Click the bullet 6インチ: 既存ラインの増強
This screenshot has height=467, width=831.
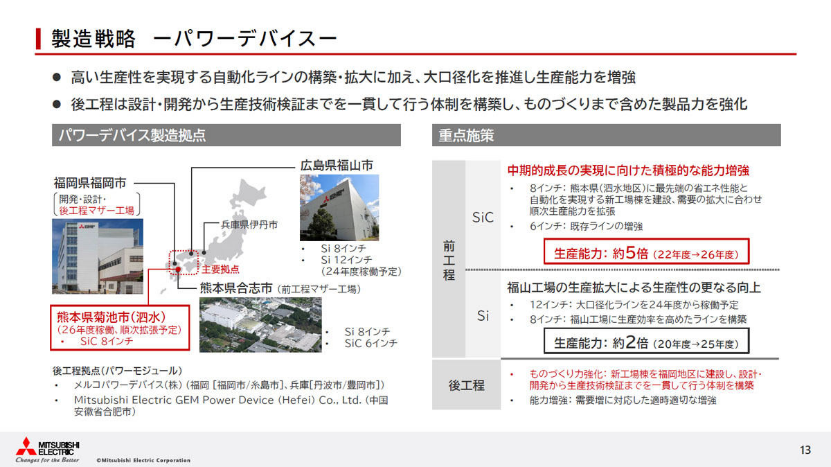point(586,226)
